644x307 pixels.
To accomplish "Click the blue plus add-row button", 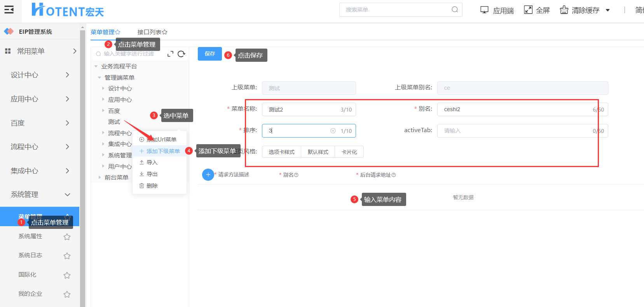I will [x=208, y=175].
